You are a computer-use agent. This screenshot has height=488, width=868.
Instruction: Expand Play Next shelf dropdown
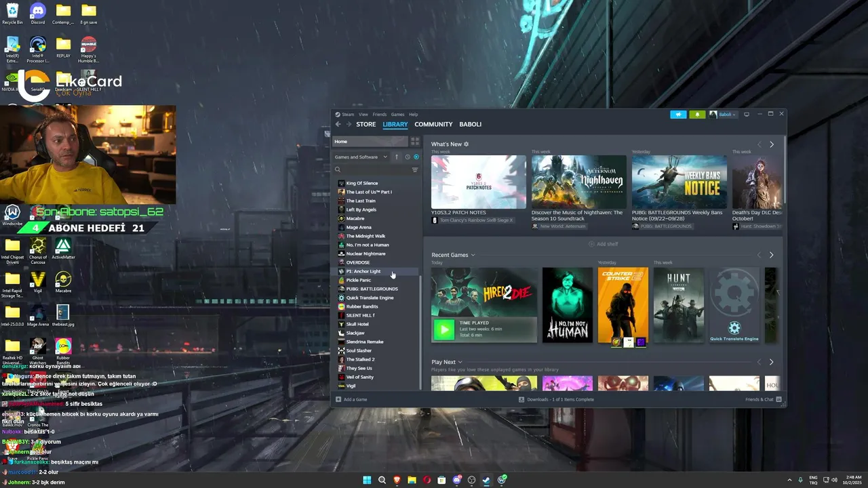(460, 362)
